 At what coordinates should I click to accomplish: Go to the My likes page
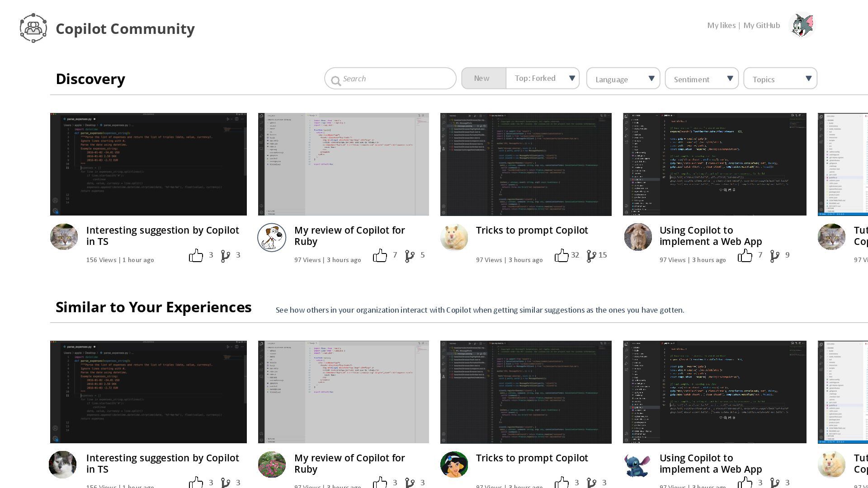(721, 25)
